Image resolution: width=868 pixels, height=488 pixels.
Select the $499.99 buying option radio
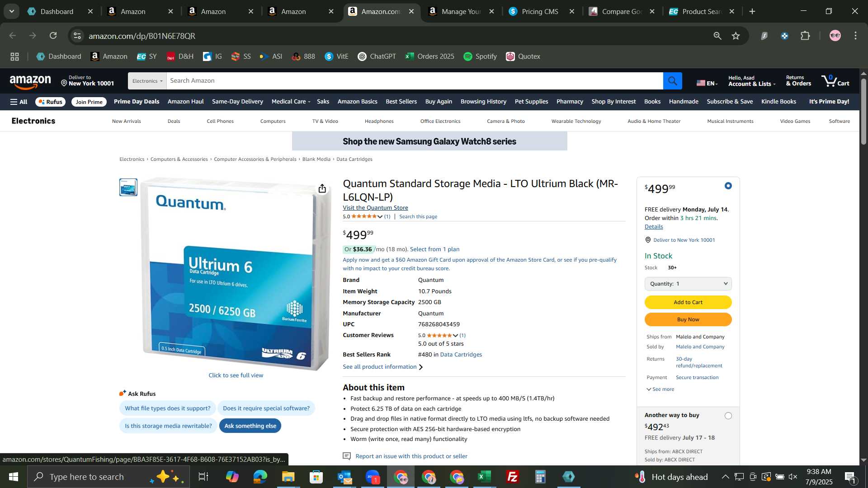click(x=728, y=186)
